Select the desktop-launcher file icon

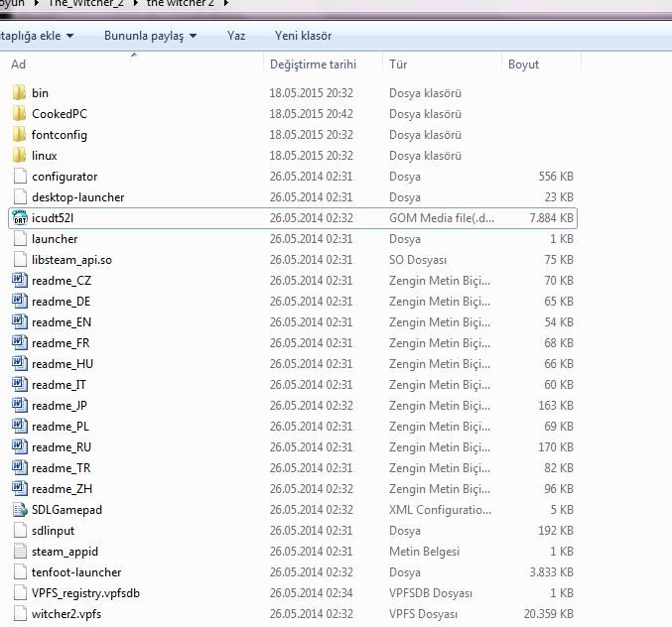20,197
